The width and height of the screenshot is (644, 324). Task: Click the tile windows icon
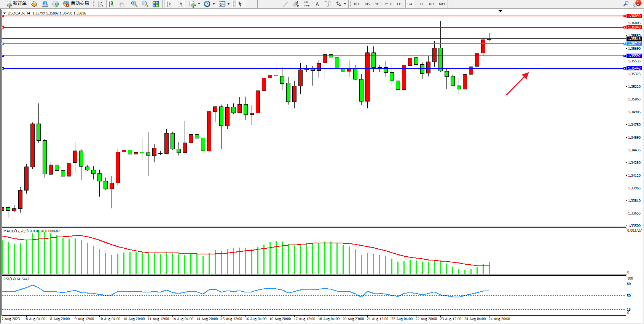156,4
